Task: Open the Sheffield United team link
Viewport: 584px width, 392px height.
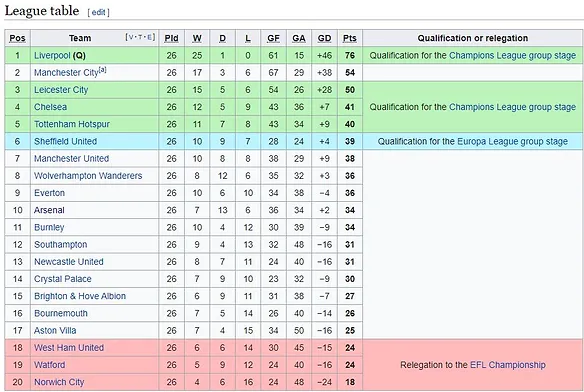Action: click(x=66, y=141)
